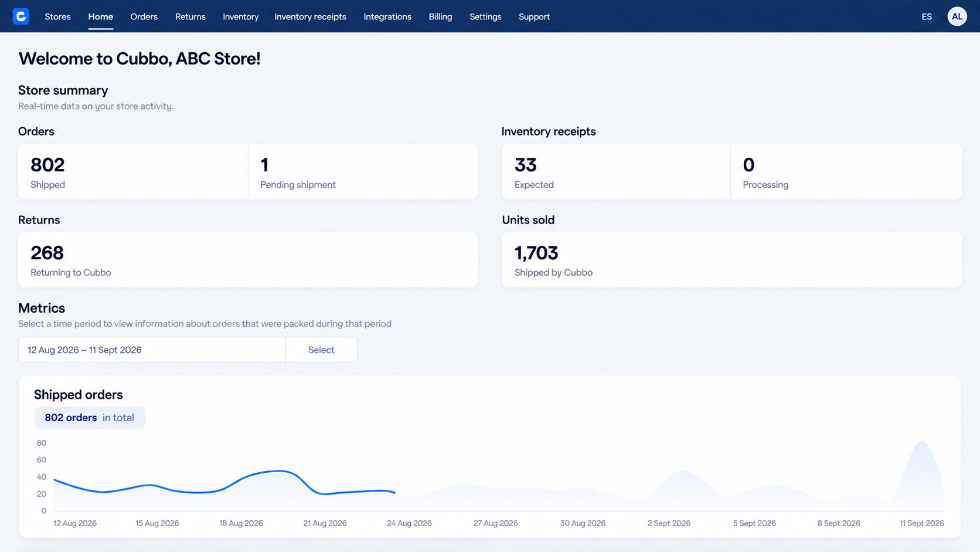Open the Returns page
The width and height of the screenshot is (980, 552).
pyautogui.click(x=190, y=16)
